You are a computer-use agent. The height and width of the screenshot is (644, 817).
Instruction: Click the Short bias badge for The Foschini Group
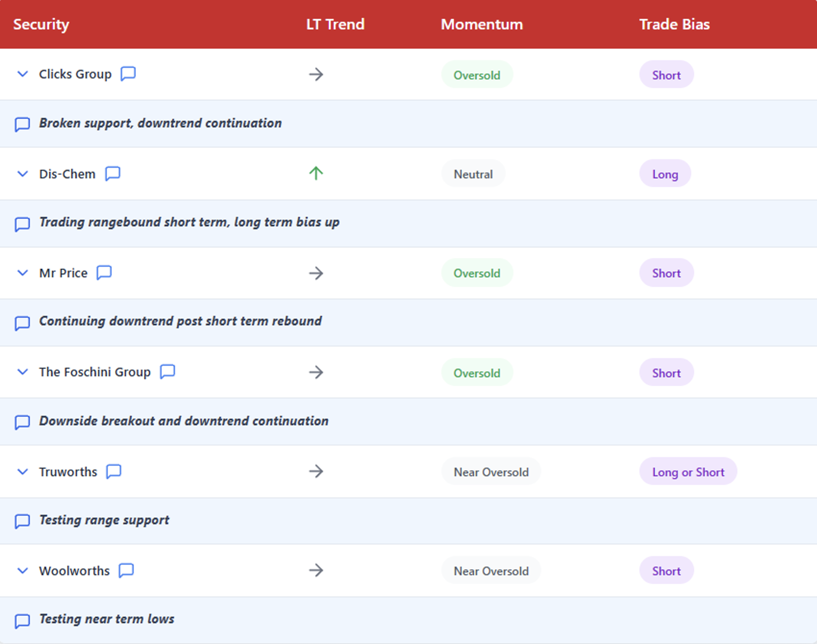666,373
